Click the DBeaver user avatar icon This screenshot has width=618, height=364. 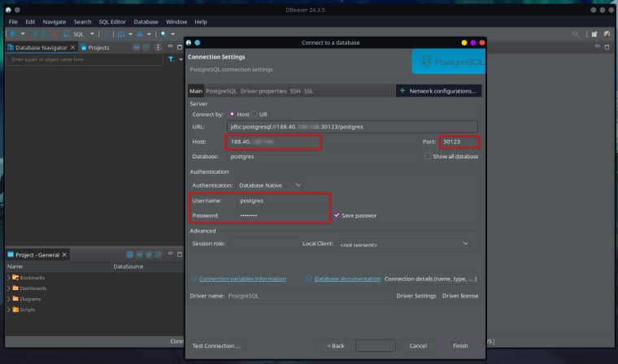[607, 34]
